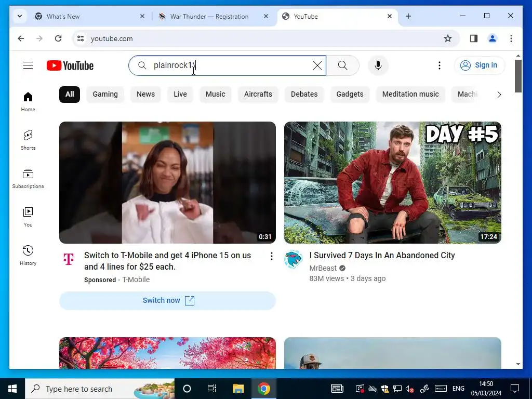Viewport: 532px width, 399px height.
Task: Click the YouTube logo
Action: tap(70, 65)
